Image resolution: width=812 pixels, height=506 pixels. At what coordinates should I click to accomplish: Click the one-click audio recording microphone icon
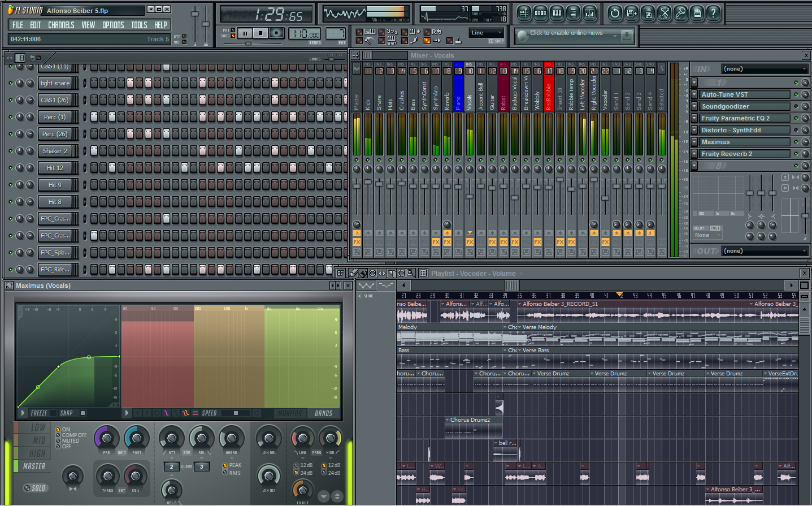point(681,13)
